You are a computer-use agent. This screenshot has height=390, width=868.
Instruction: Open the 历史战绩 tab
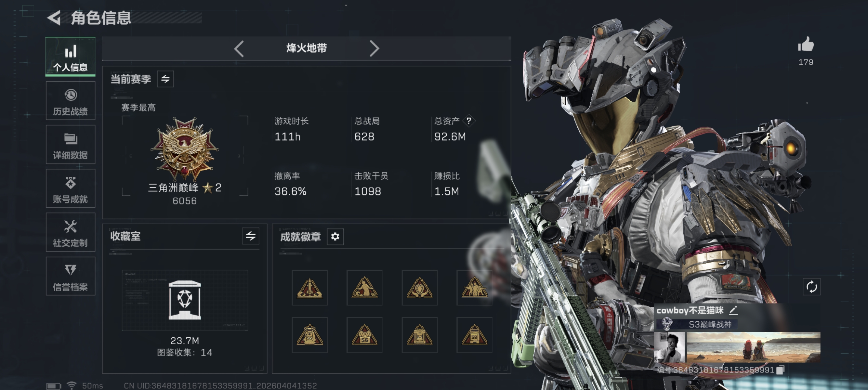tap(71, 101)
